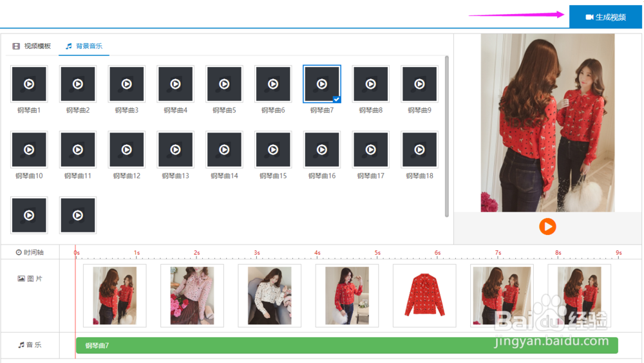Click the 图片 track label

30,279
